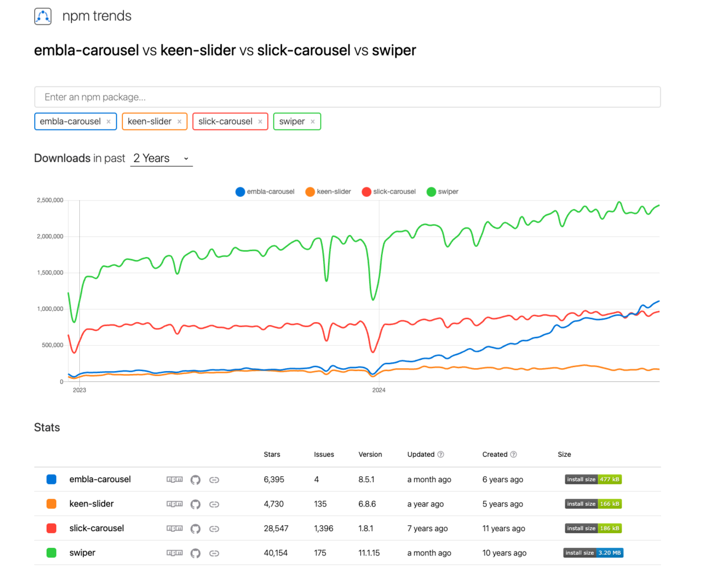Open GitHub repo for slick-carousel
The height and width of the screenshot is (588, 709).
196,528
